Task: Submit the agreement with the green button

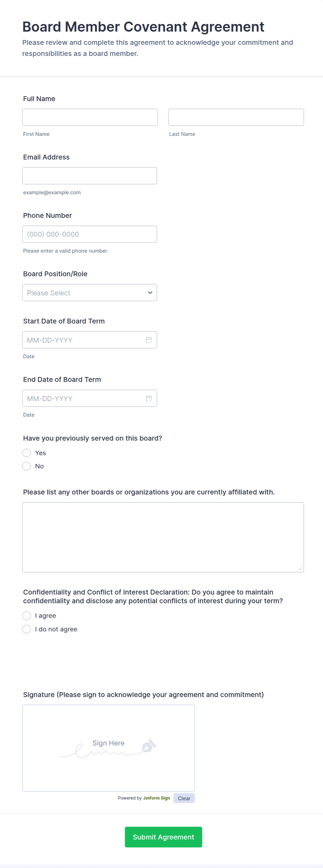Action: click(163, 837)
